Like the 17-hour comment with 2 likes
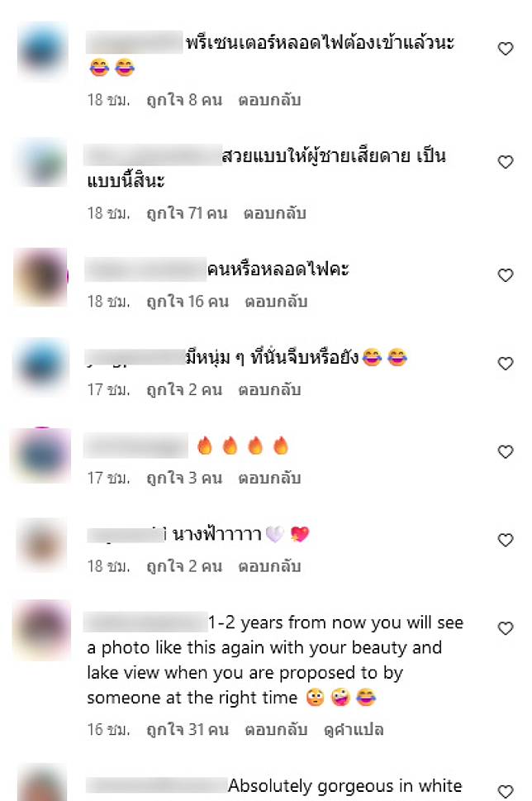This screenshot has width=532, height=801. (505, 364)
